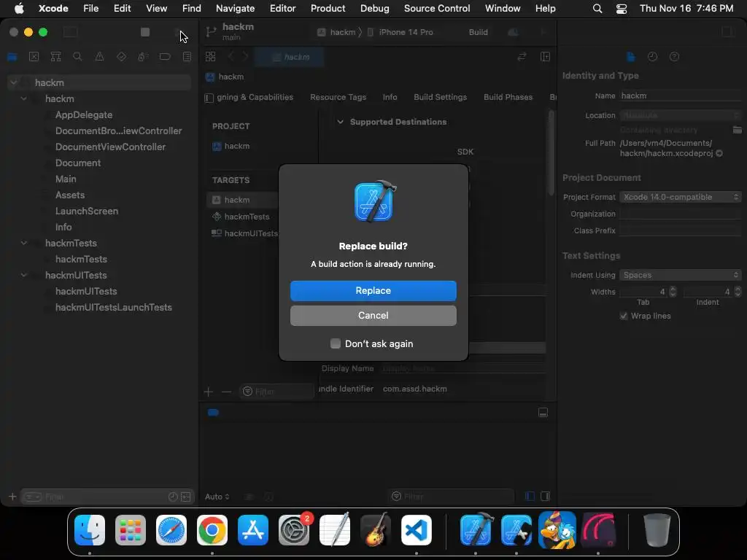The height and width of the screenshot is (560, 747).
Task: Click the Stop build button in toolbar
Action: coord(145,32)
